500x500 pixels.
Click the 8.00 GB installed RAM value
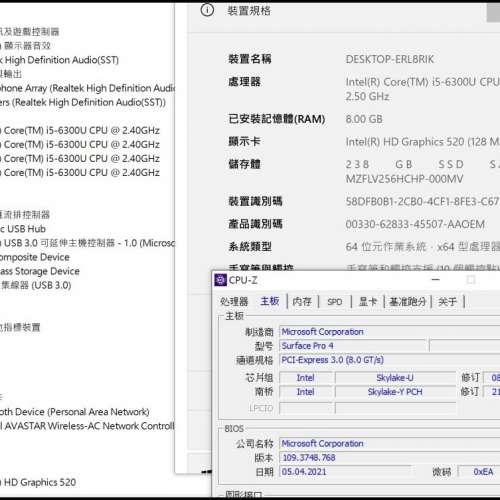364,119
